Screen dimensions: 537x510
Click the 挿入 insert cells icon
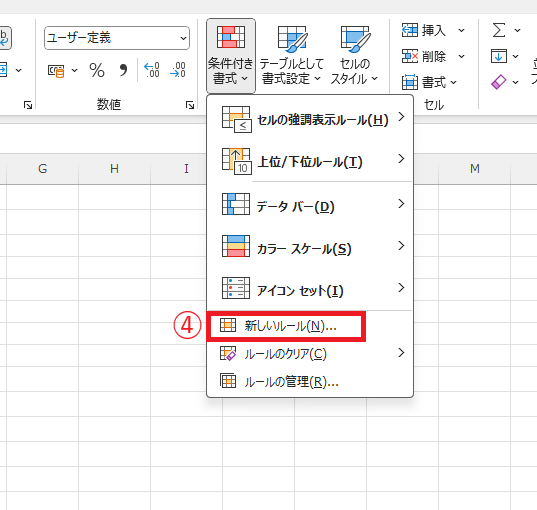pos(410,30)
